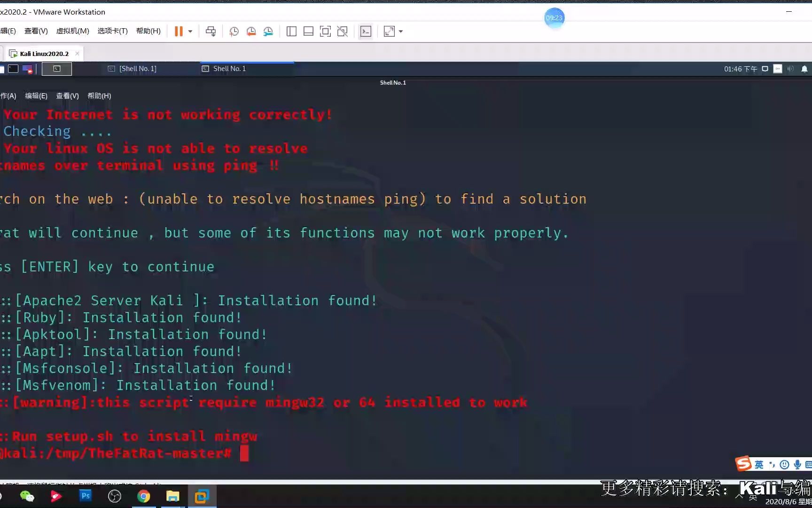Expand the stretch guest dropdown arrow
Screen dimensions: 812x508
[x=401, y=32]
